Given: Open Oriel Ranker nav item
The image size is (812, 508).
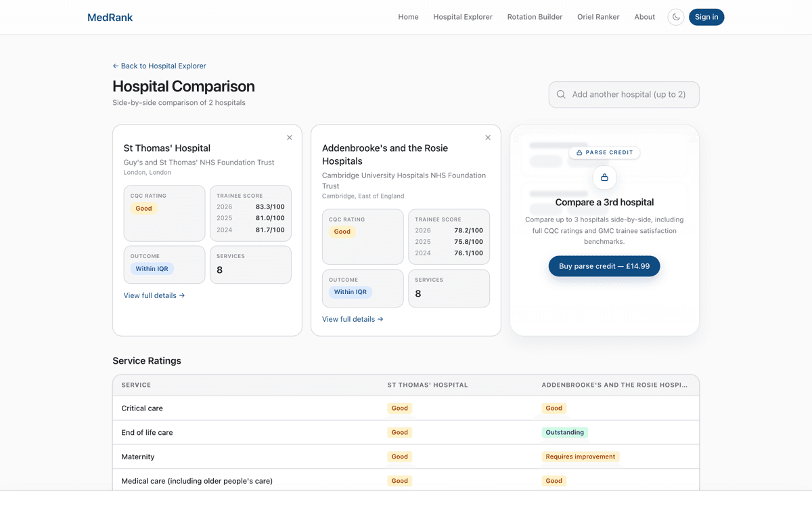Looking at the screenshot, I should [598, 17].
